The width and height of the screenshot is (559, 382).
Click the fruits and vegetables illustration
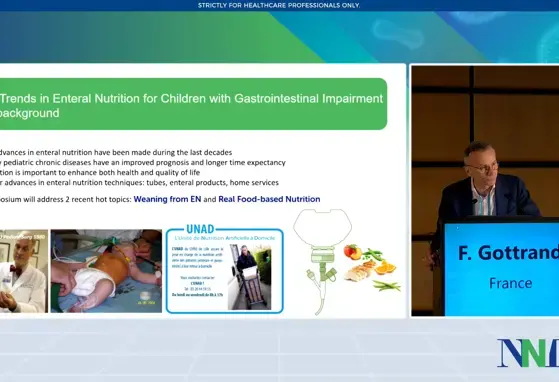[371, 267]
